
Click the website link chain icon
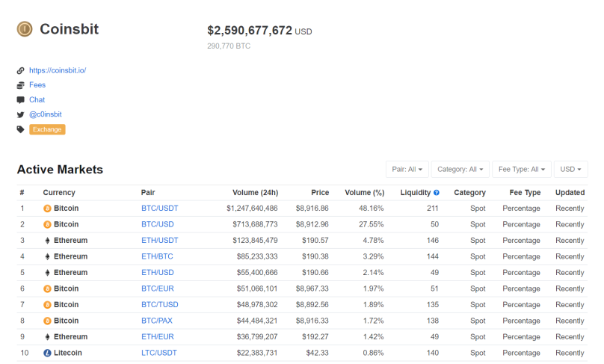20,70
